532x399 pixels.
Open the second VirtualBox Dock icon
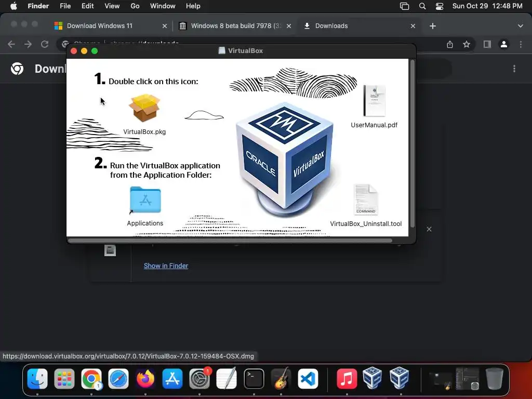coord(399,378)
